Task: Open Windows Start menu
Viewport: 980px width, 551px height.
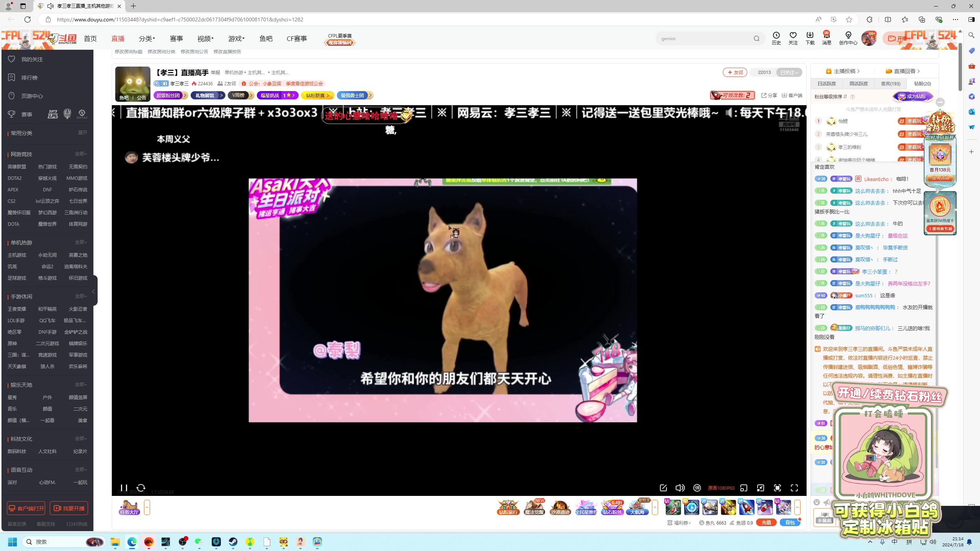Action: pos(12,542)
